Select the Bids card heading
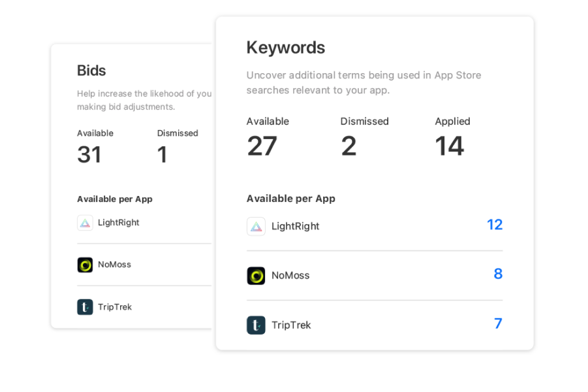Screen dimensions: 588x392 (x=91, y=71)
